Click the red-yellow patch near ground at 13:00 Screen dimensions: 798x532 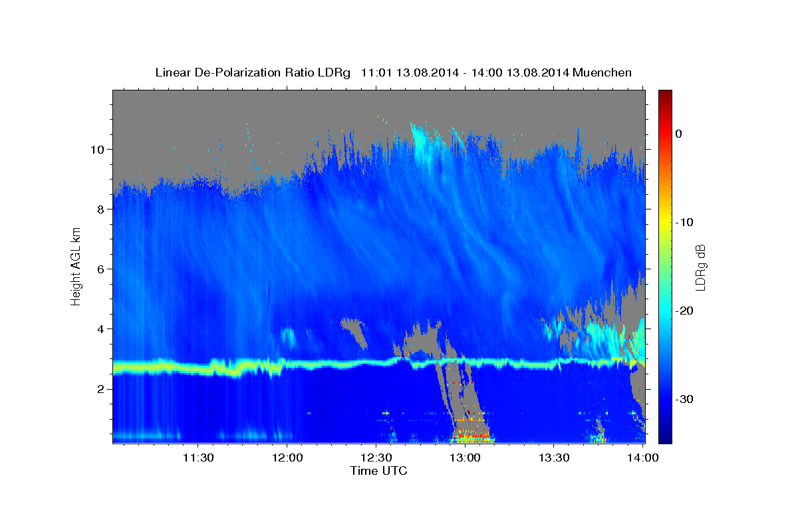471,438
